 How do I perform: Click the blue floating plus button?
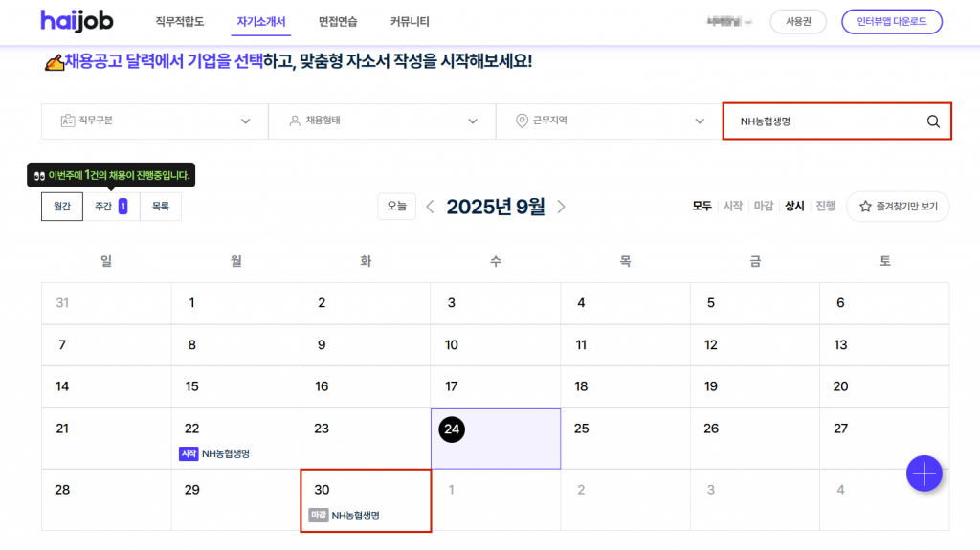[x=924, y=473]
